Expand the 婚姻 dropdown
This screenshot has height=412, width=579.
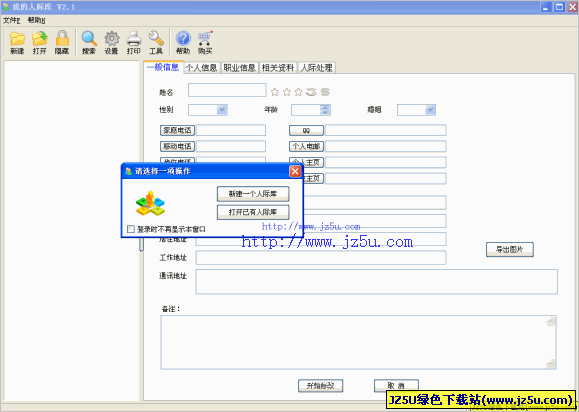[430, 110]
